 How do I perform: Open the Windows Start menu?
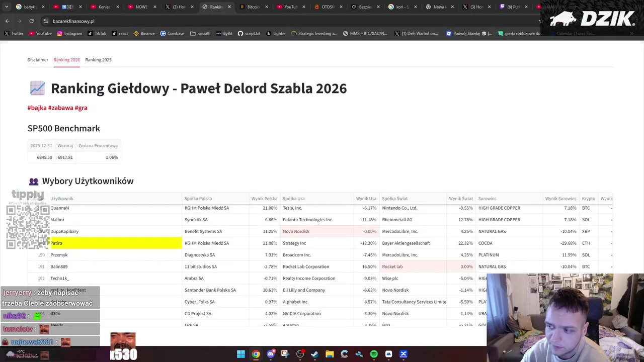click(241, 354)
